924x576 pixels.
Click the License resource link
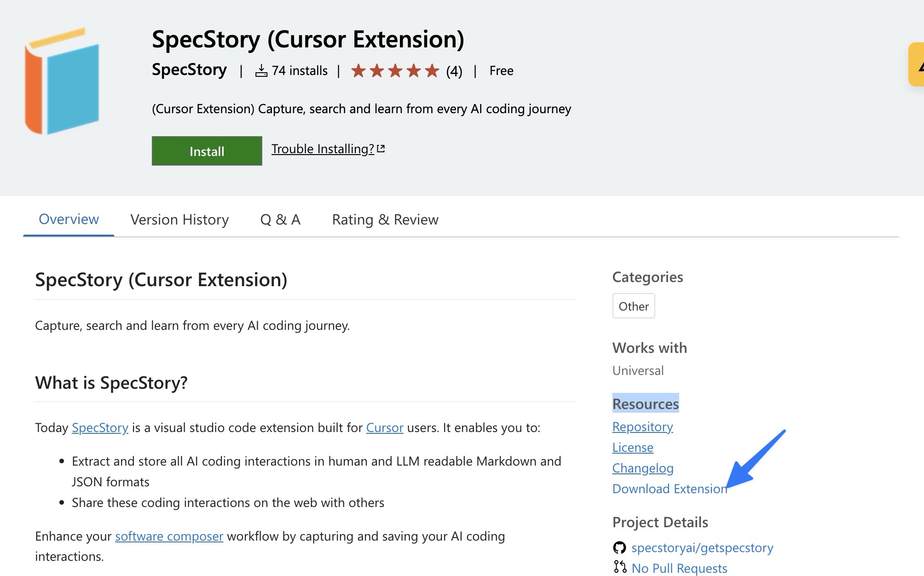[632, 447]
